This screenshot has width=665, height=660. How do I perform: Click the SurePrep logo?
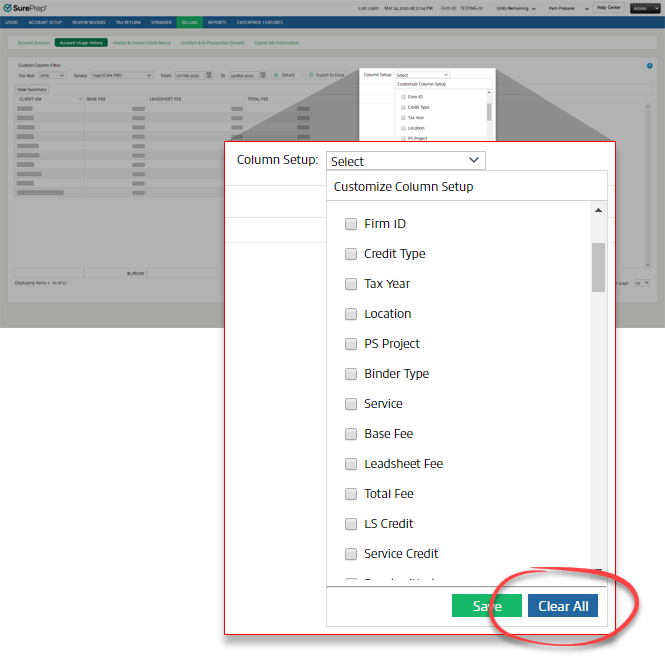click(x=24, y=7)
